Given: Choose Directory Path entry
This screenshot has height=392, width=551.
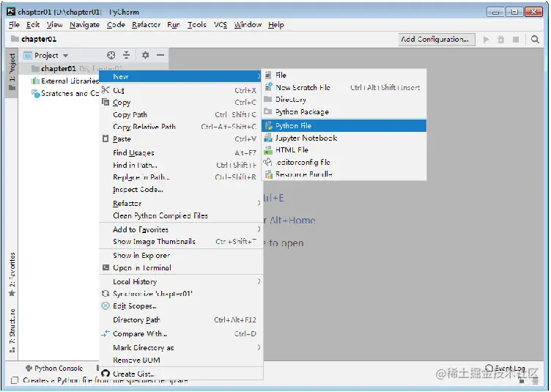Looking at the screenshot, I should pyautogui.click(x=181, y=319).
